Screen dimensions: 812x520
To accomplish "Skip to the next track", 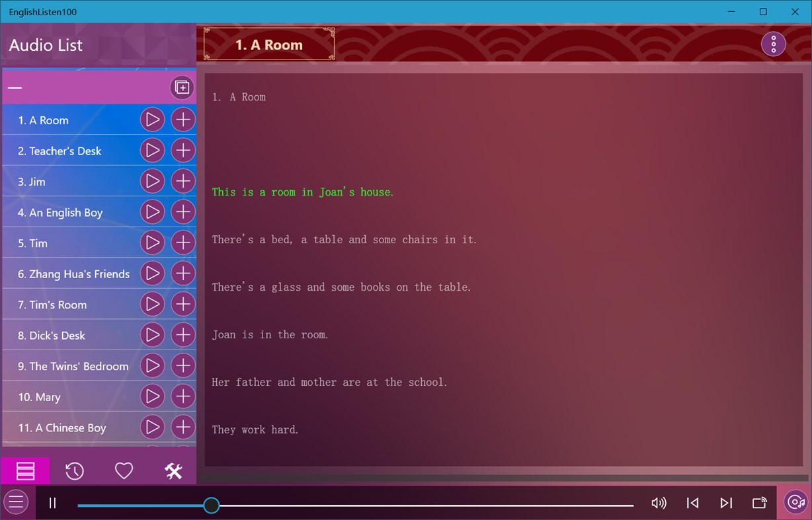I will (x=726, y=502).
